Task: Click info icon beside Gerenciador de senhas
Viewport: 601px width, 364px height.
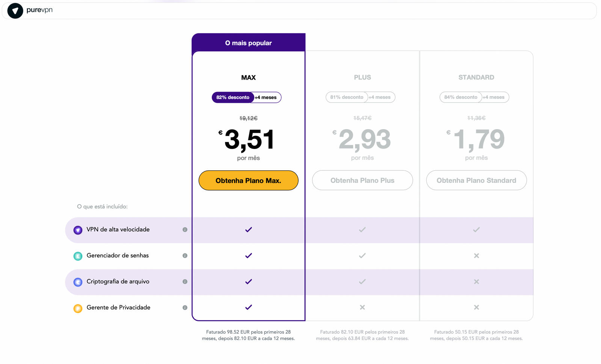Action: tap(185, 256)
